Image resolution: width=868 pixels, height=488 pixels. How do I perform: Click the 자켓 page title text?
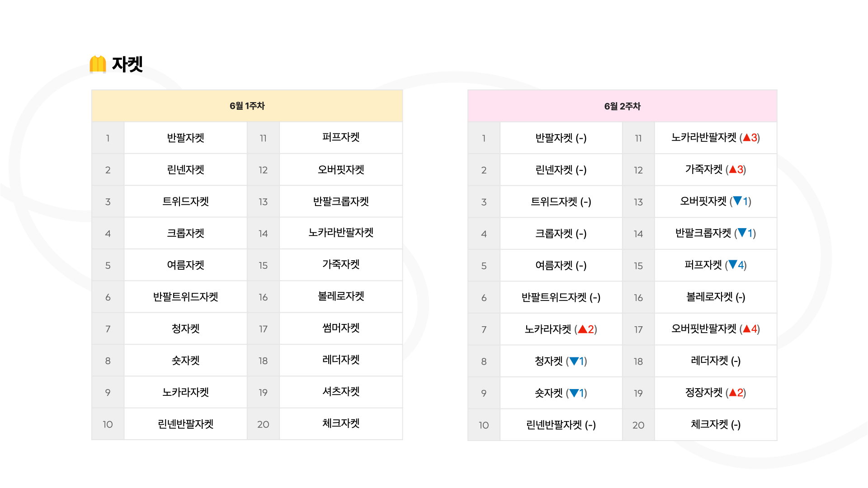pyautogui.click(x=127, y=64)
